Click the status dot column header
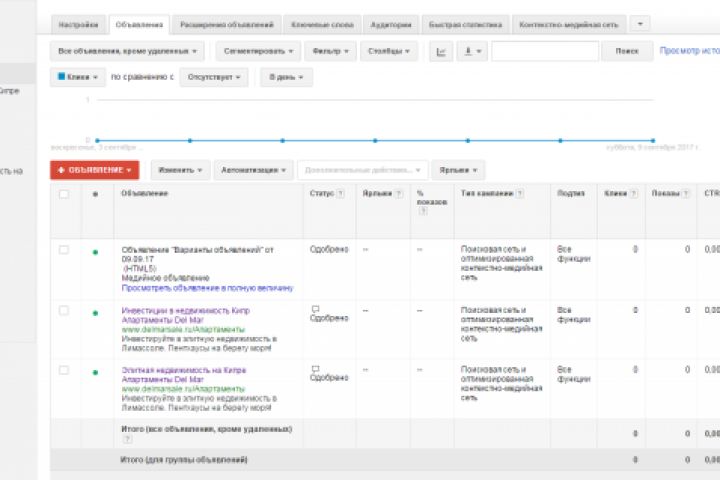Screen dimensions: 720x480 coord(96,195)
